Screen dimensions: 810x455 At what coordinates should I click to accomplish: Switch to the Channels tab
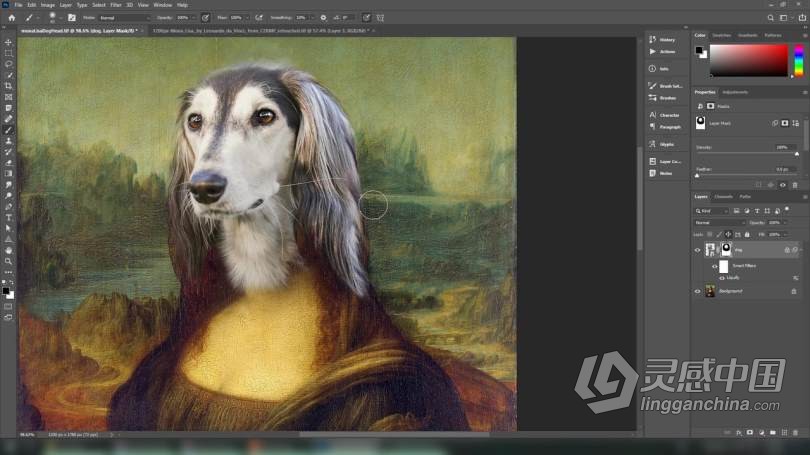tap(723, 197)
